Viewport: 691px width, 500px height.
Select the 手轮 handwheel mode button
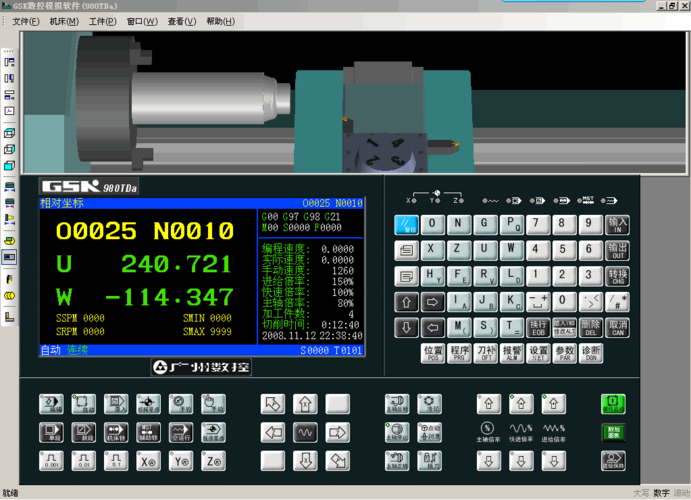[181, 404]
